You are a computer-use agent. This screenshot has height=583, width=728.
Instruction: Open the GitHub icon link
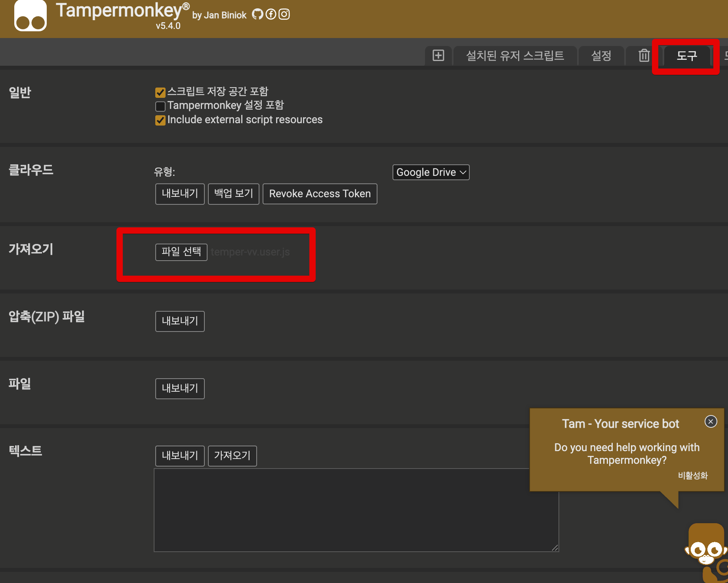click(257, 15)
